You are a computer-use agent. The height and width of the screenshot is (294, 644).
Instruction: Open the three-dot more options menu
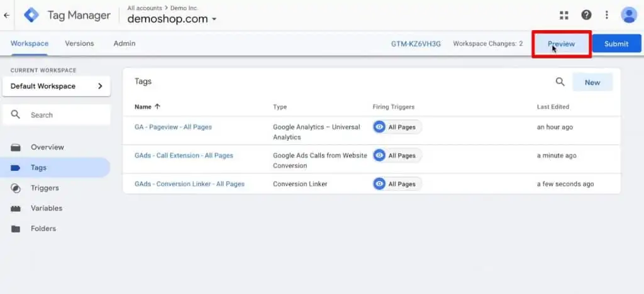point(607,15)
